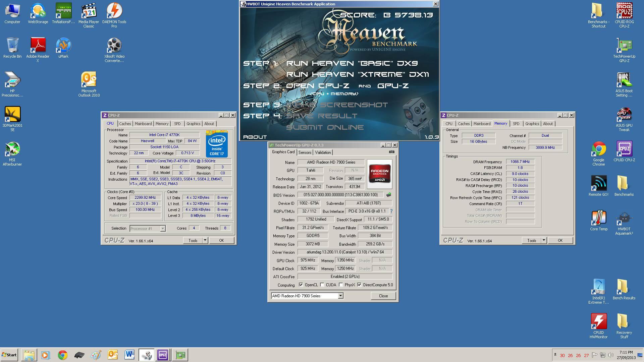Open Intel(R) Extreme Tuning shortcut

tap(598, 292)
